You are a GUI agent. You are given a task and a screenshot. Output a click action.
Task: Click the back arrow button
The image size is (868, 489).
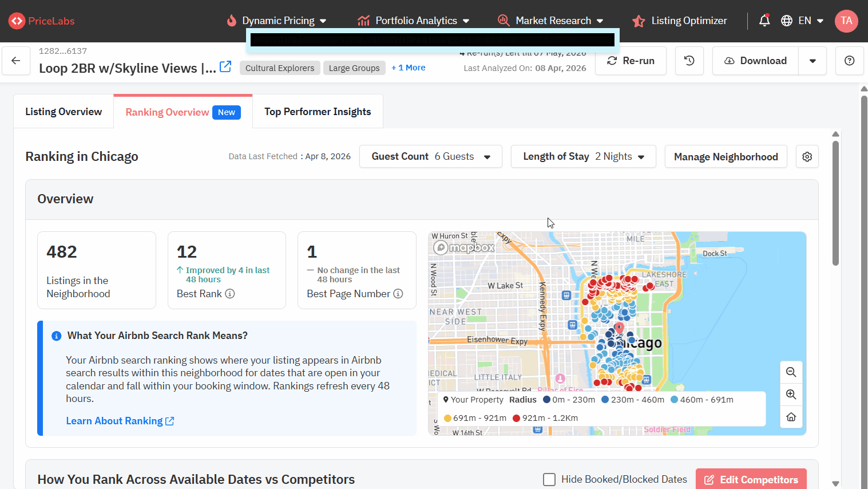coord(16,61)
